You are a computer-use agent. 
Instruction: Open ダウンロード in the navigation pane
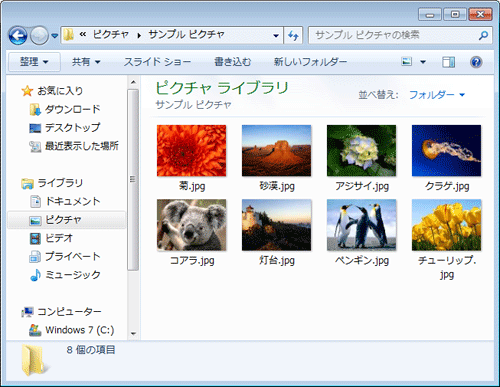(72, 109)
